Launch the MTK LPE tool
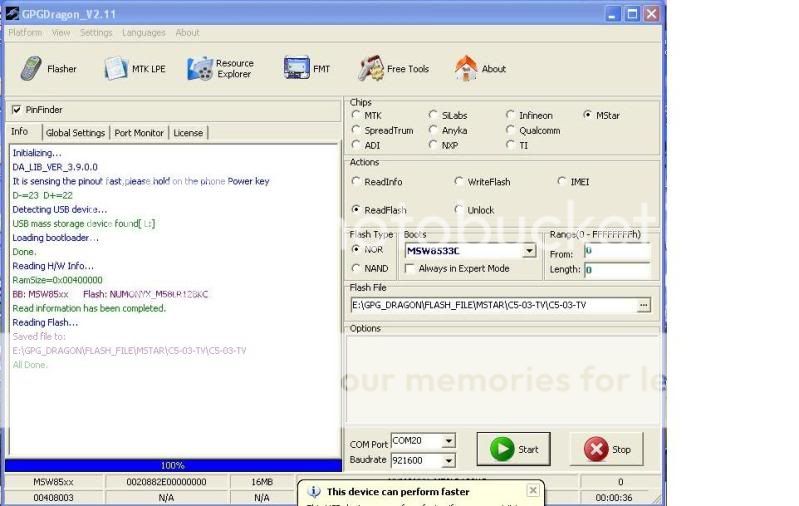 [x=115, y=69]
